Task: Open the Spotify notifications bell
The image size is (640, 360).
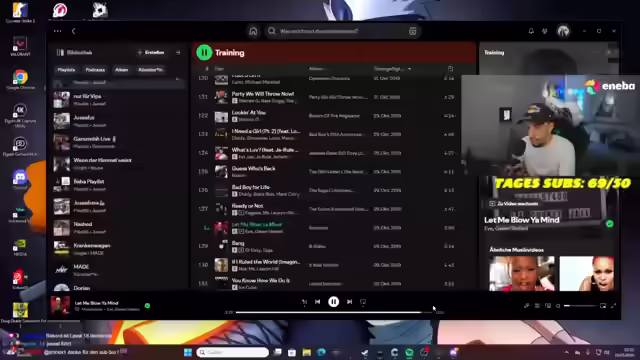Action: [x=531, y=31]
